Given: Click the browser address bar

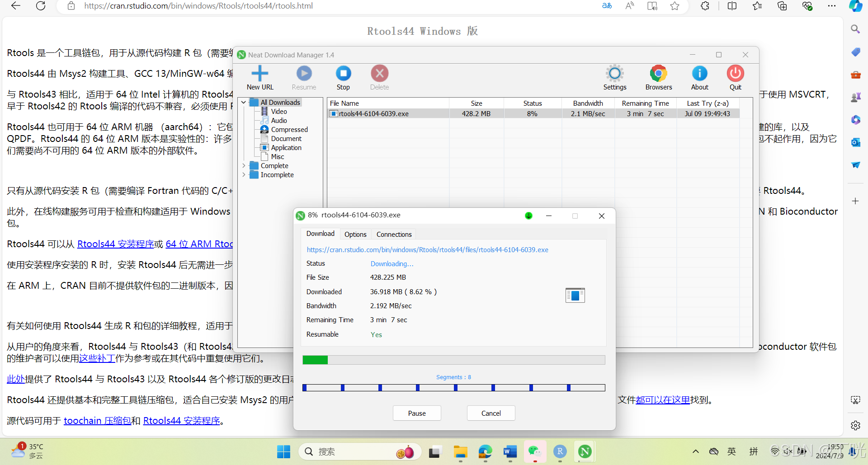Looking at the screenshot, I should tap(335, 6).
